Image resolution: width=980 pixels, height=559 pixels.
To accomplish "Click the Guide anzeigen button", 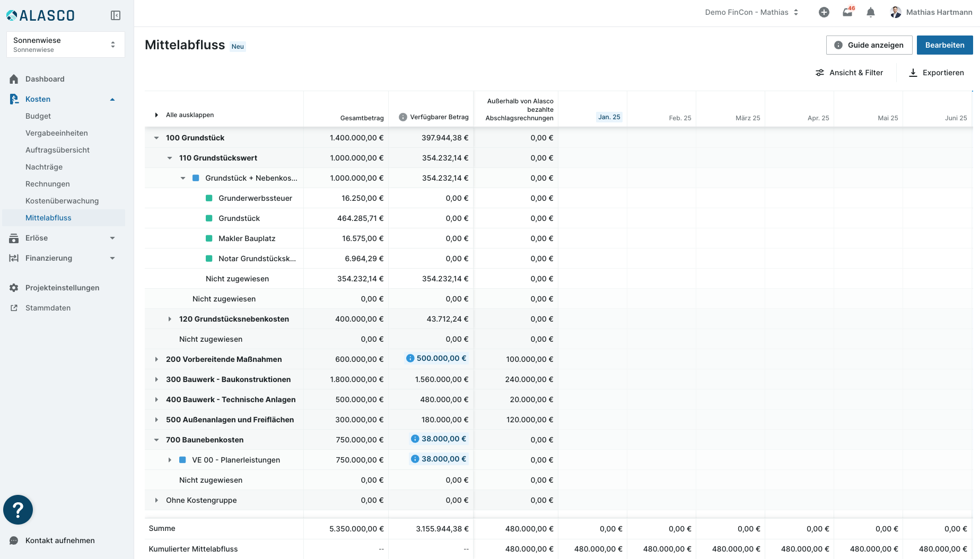I will pos(869,45).
